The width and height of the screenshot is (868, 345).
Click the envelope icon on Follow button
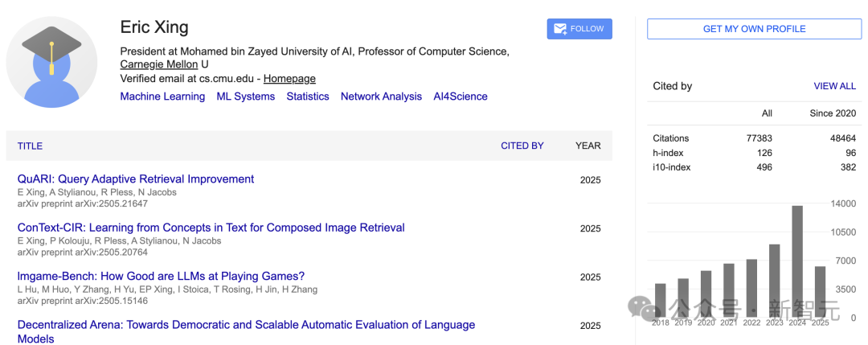[559, 29]
